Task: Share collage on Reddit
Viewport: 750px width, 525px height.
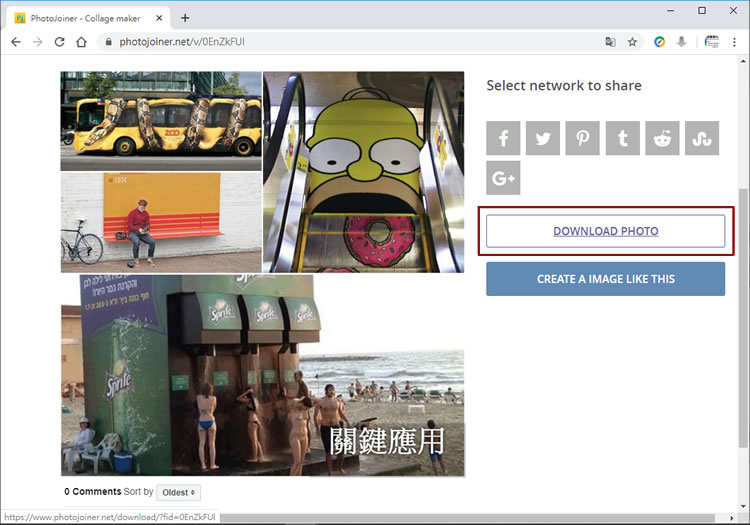Action: click(662, 138)
